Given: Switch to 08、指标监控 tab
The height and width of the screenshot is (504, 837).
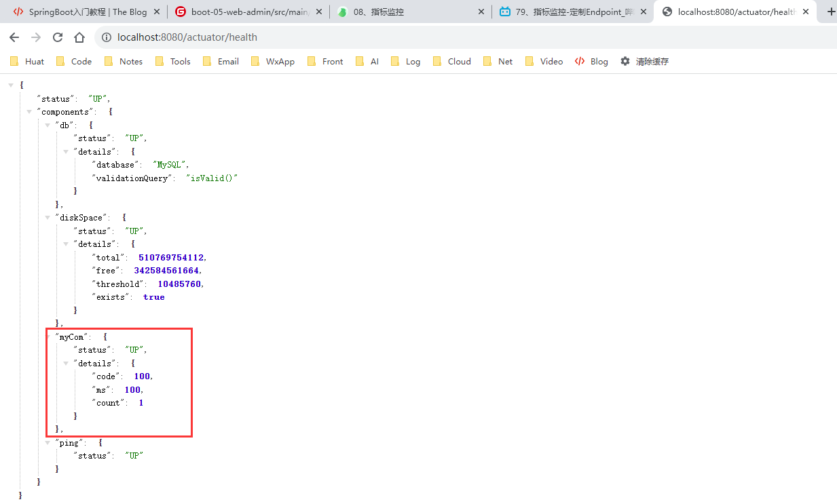Looking at the screenshot, I should 407,12.
